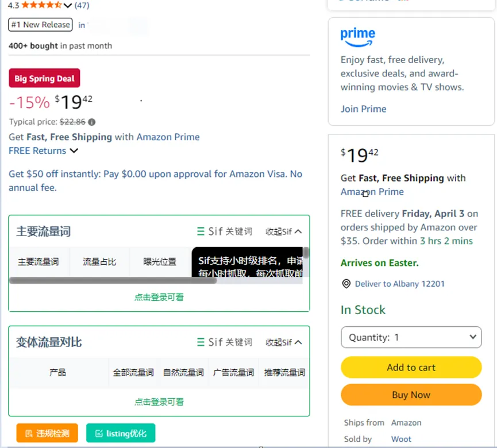Click the Sif 关键词 logo in 变体流量对比 panel
This screenshot has width=497, height=448.
coord(224,342)
